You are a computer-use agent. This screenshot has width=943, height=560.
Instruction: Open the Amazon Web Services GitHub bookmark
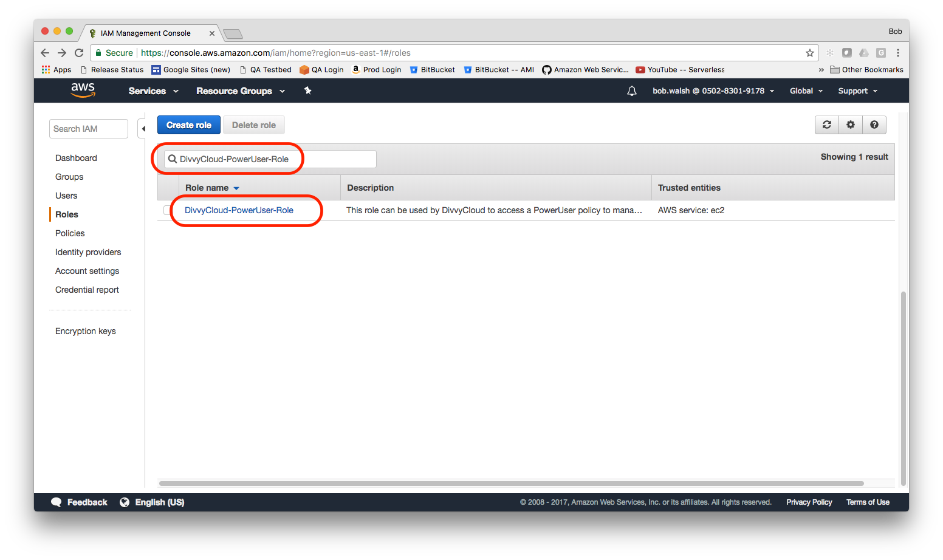click(585, 70)
